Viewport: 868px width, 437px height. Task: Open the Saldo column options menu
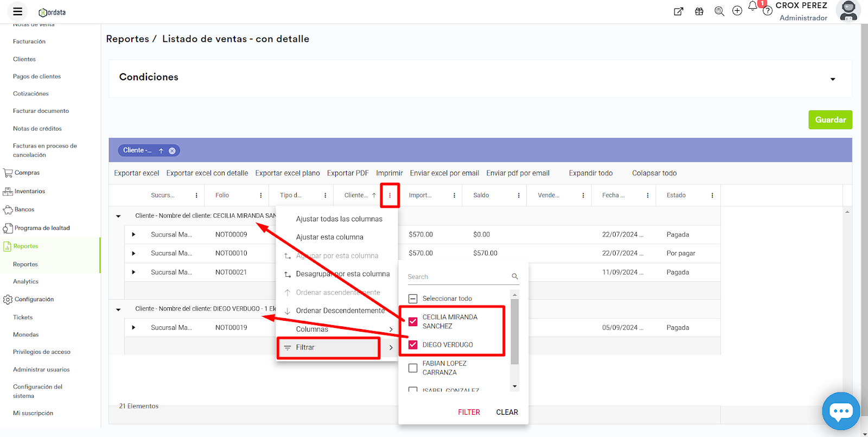click(519, 195)
